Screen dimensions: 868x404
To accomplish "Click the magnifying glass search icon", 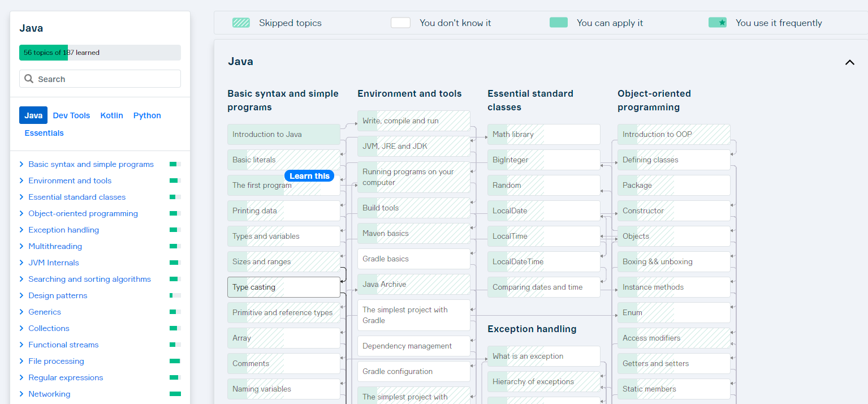I will pyautogui.click(x=29, y=79).
